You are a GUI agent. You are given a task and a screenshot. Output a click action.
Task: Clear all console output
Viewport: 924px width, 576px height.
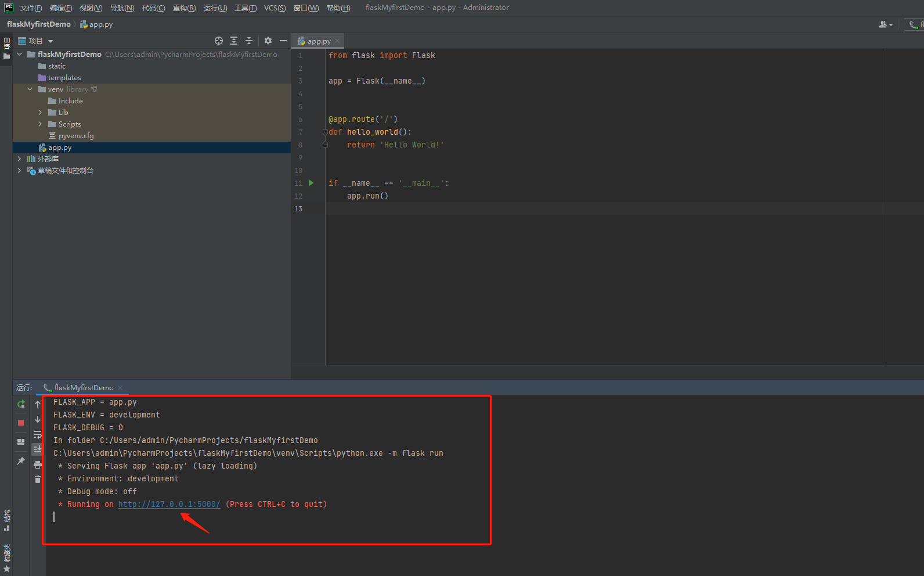38,480
